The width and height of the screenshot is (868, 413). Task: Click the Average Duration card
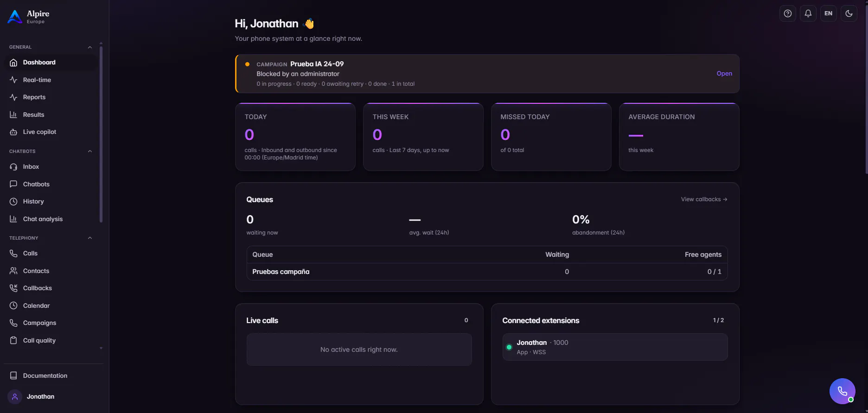pos(679,137)
